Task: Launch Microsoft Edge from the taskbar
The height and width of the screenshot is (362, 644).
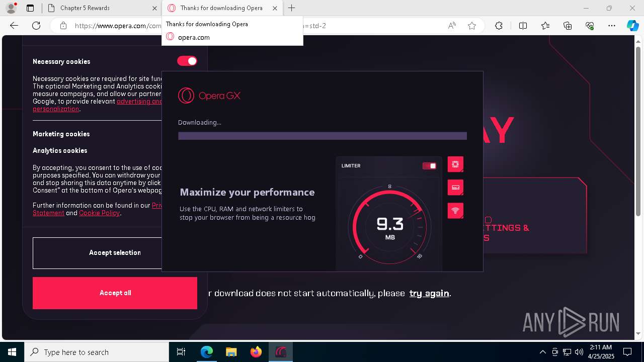Action: click(207, 352)
